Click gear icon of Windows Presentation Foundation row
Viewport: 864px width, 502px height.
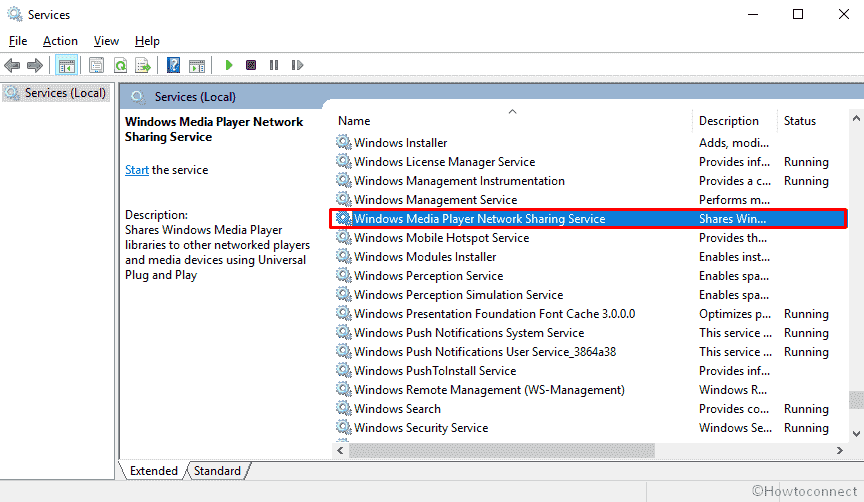[x=344, y=314]
